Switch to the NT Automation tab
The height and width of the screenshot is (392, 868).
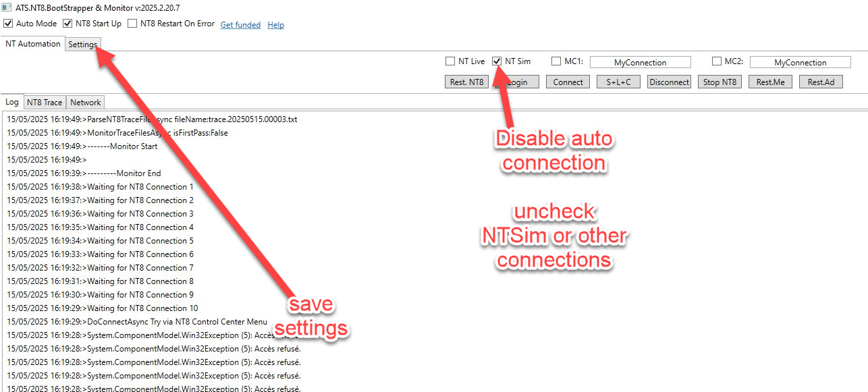(x=32, y=44)
